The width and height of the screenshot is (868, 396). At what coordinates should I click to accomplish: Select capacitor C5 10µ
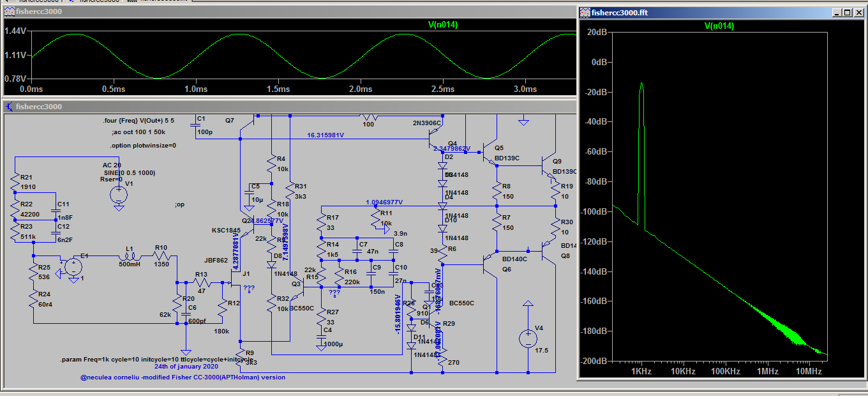[249, 194]
